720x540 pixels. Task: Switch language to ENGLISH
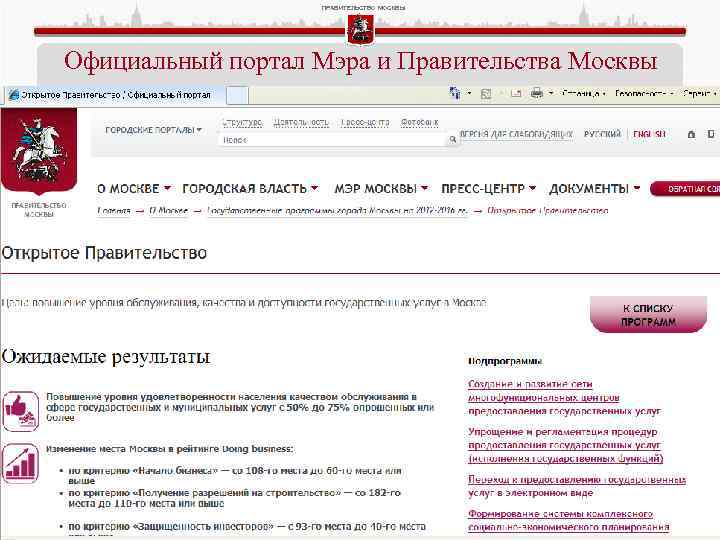(x=649, y=134)
